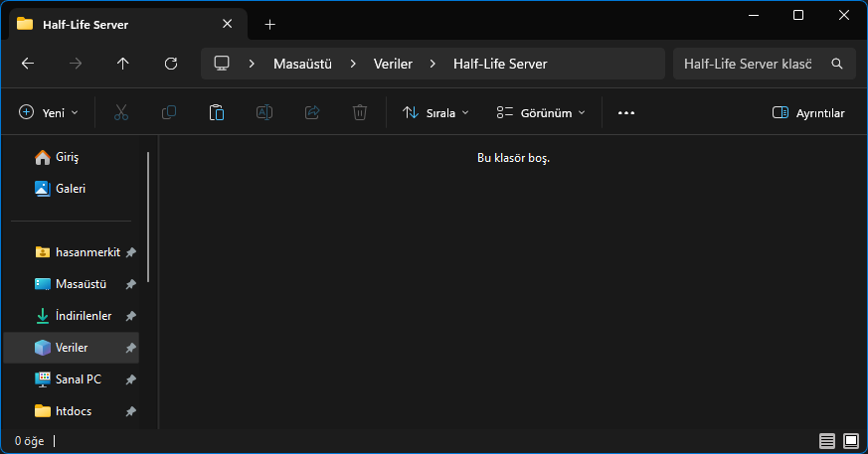This screenshot has width=868, height=454.
Task: Expand chevron after PC icon in address bar
Action: [x=252, y=64]
